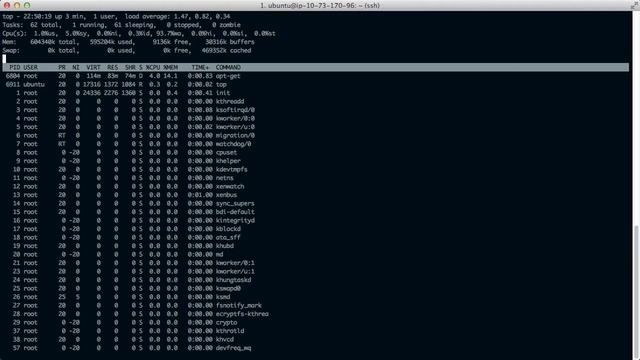Viewport: 640px width, 360px height.
Task: Click the 0:00.83 time value of apt-get
Action: click(x=200, y=76)
